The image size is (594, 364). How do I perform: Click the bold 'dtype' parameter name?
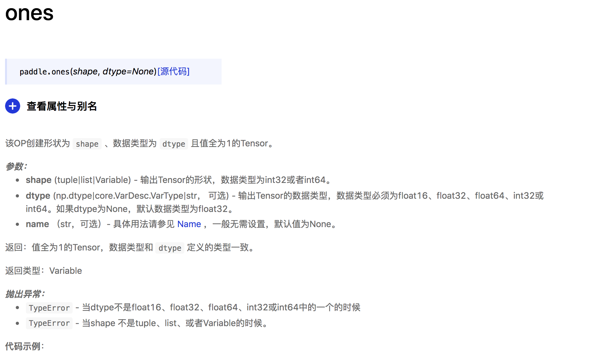pos(38,196)
